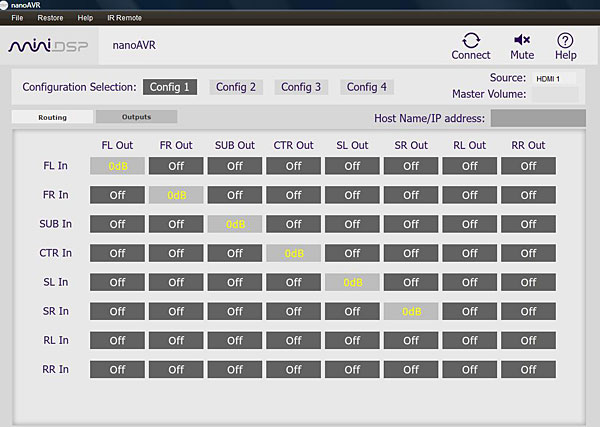Click the Master Volume field
Screen dimensions: 600x427
554,94
